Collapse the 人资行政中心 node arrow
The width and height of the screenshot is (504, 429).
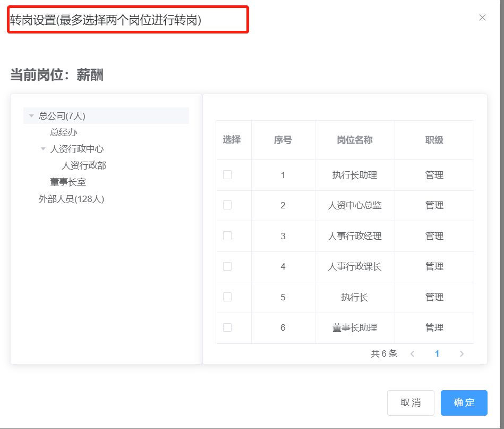coord(43,149)
